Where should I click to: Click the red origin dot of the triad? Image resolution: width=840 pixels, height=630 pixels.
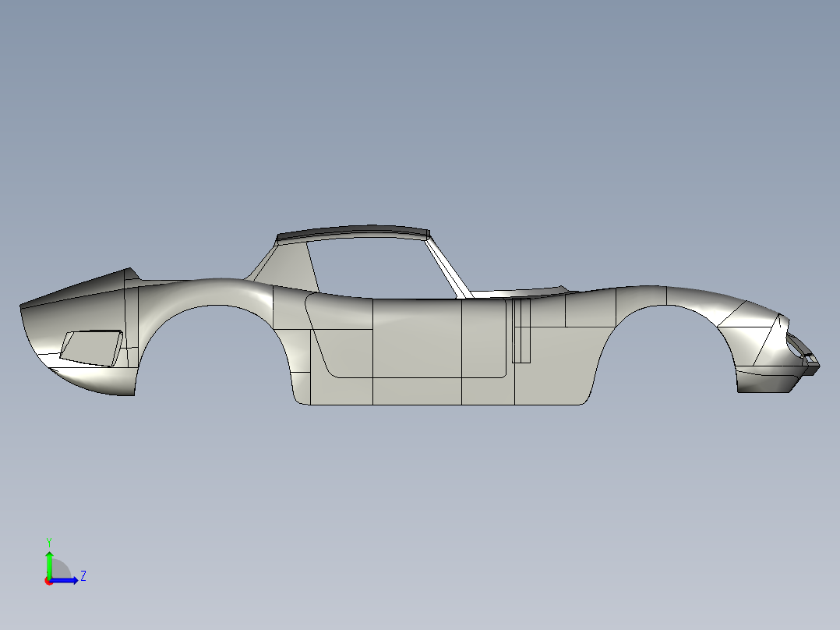click(49, 581)
